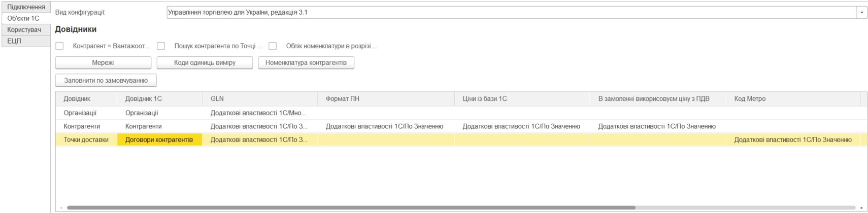The image size is (868, 213).
Task: Click ціну з ПДВ cell of Контрагенти row
Action: pos(658,126)
